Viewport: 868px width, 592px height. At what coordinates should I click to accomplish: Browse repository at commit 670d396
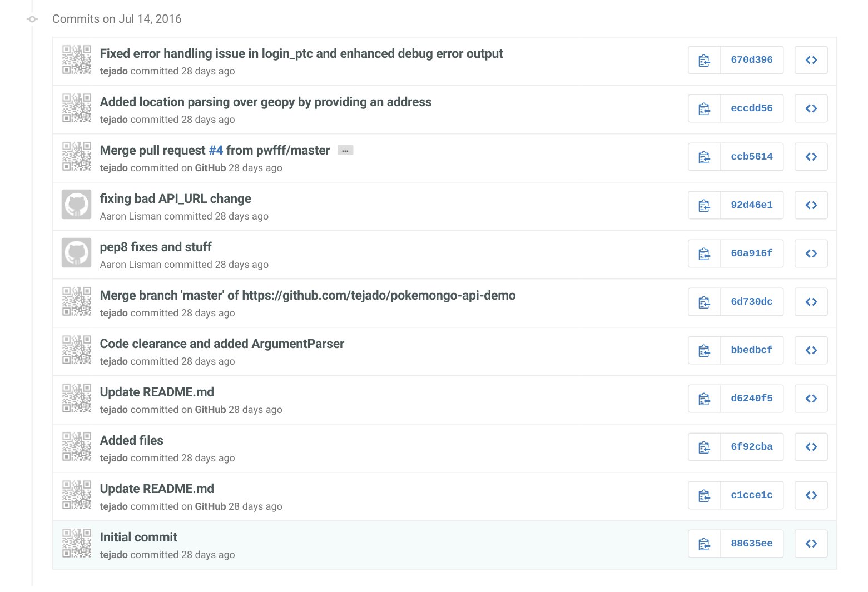pos(811,60)
